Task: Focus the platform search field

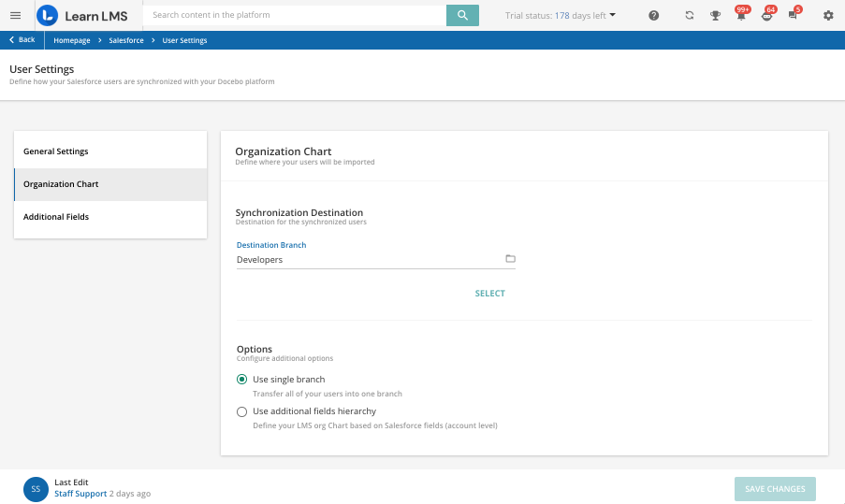Action: (295, 15)
